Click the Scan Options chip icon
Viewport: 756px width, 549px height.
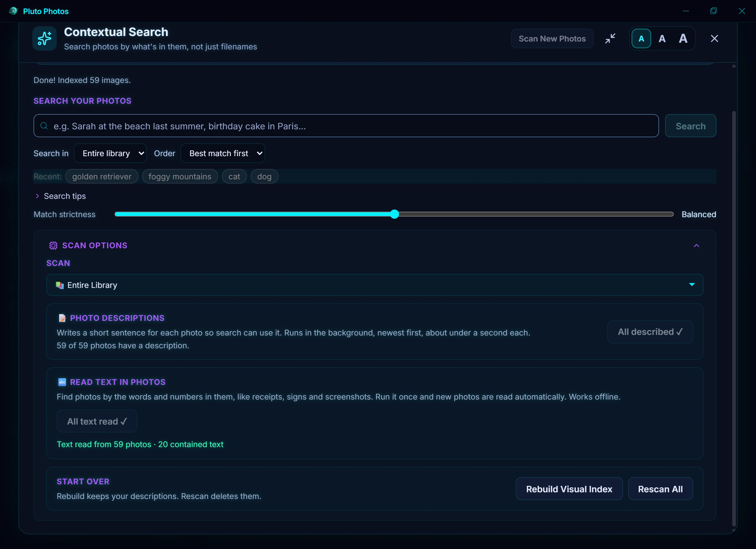point(53,246)
